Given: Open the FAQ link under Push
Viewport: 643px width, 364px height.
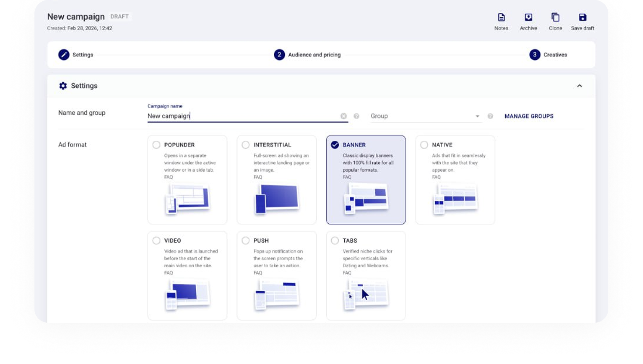Looking at the screenshot, I should 257,273.
